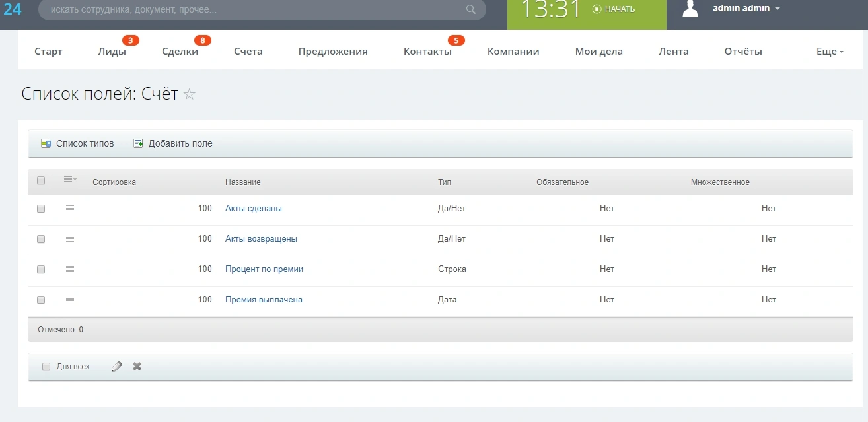
Task: Click the Отмечено: 0 status text
Action: tap(61, 330)
